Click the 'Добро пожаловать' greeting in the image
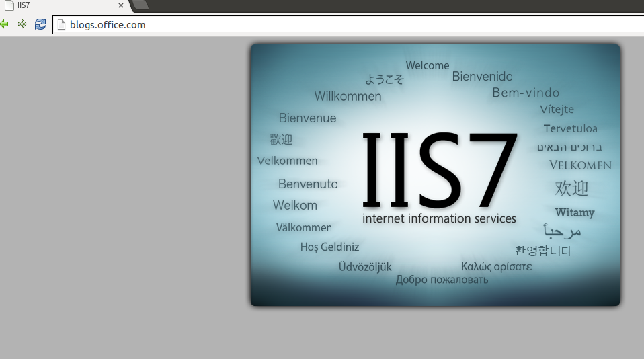The width and height of the screenshot is (644, 359). [x=442, y=280]
